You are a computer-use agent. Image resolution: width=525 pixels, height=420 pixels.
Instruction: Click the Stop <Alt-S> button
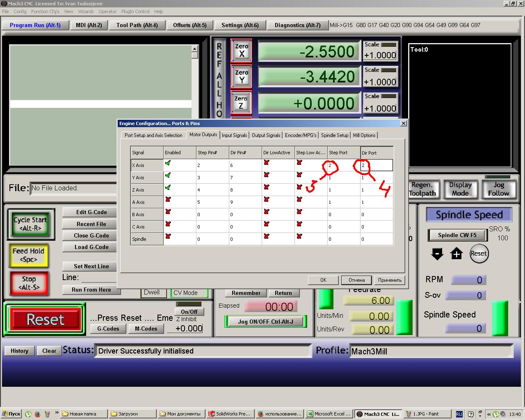(29, 283)
